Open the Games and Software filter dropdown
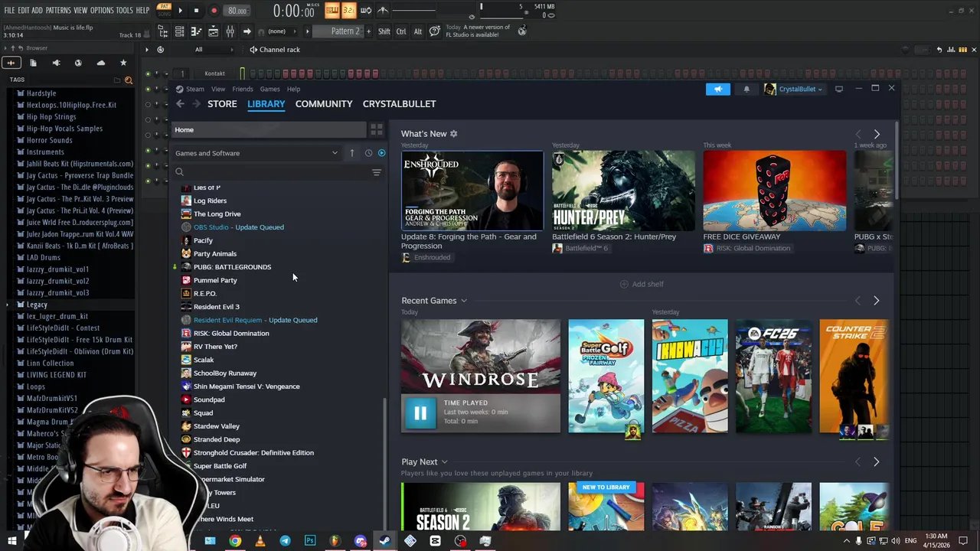Screen dimensions: 980x551 (256, 153)
